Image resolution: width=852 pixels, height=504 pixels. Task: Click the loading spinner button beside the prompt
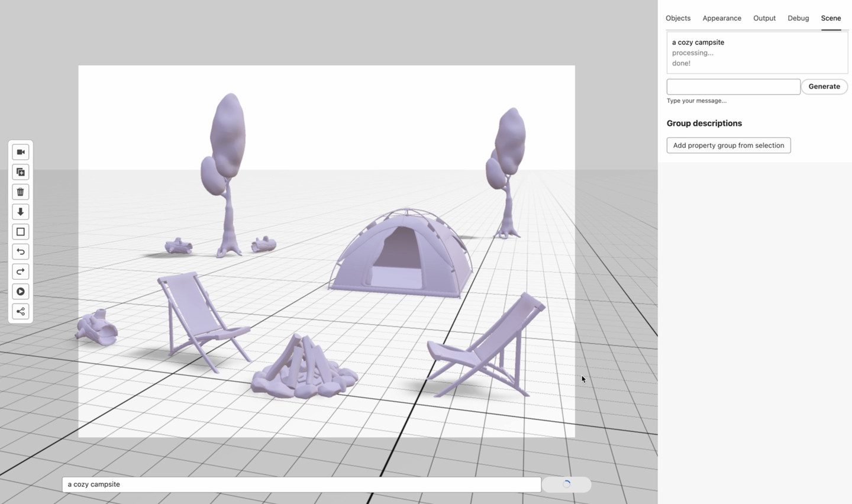tap(566, 484)
